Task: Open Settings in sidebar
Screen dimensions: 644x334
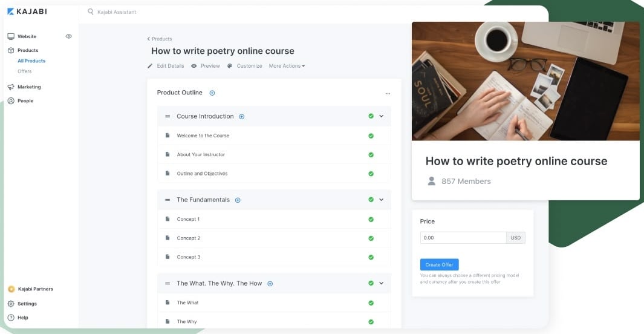Action: coord(27,304)
